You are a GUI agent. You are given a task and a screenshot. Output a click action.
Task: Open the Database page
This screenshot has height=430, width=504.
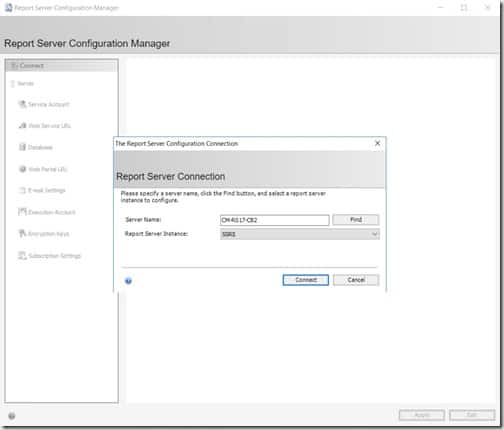pos(40,147)
